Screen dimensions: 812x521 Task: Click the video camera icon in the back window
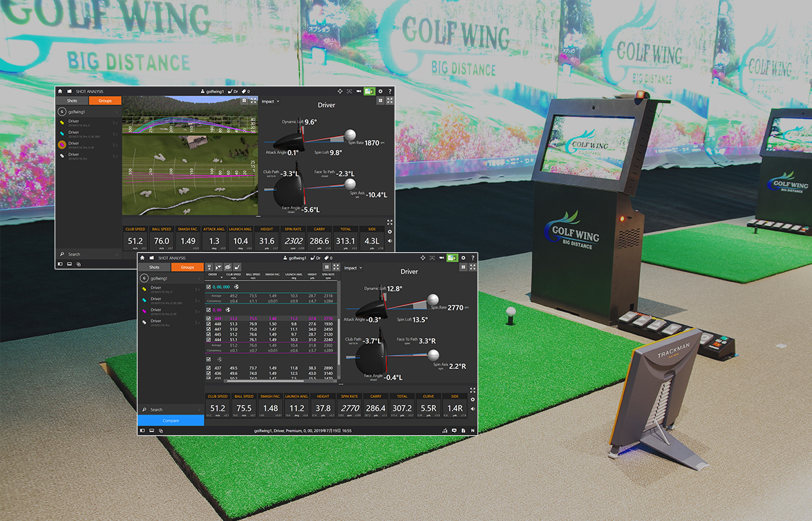click(x=359, y=91)
